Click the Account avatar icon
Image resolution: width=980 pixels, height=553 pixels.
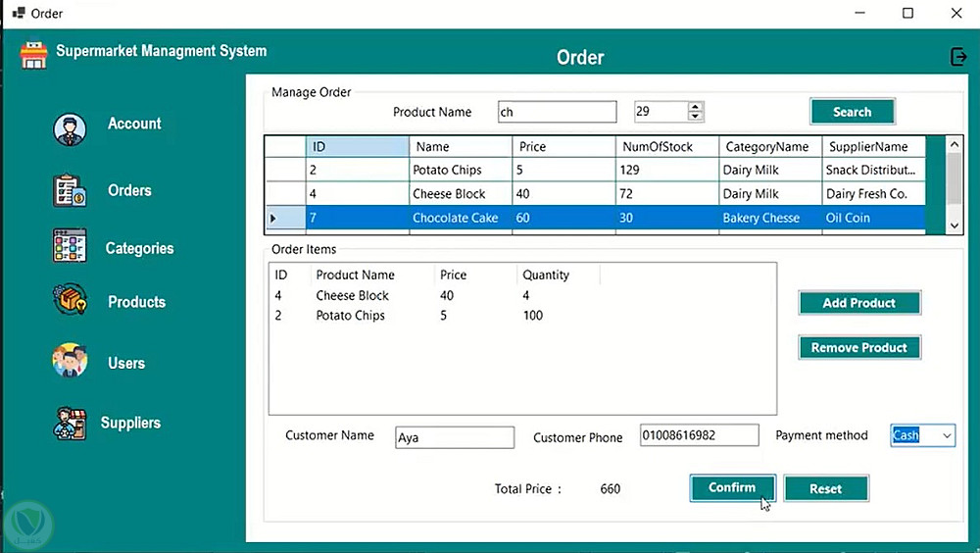[x=70, y=129]
